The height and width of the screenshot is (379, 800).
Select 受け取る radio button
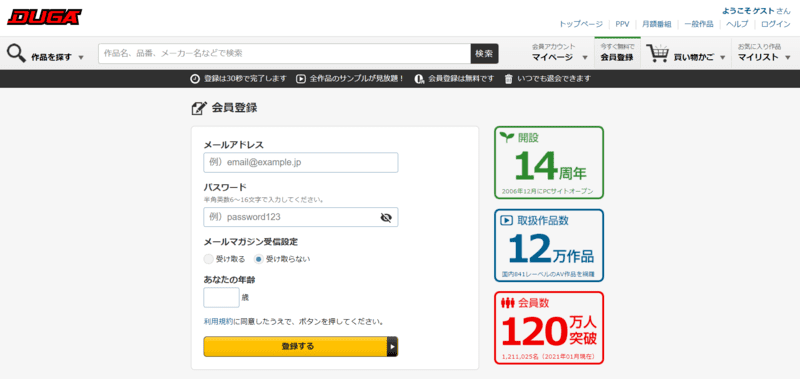coord(208,259)
